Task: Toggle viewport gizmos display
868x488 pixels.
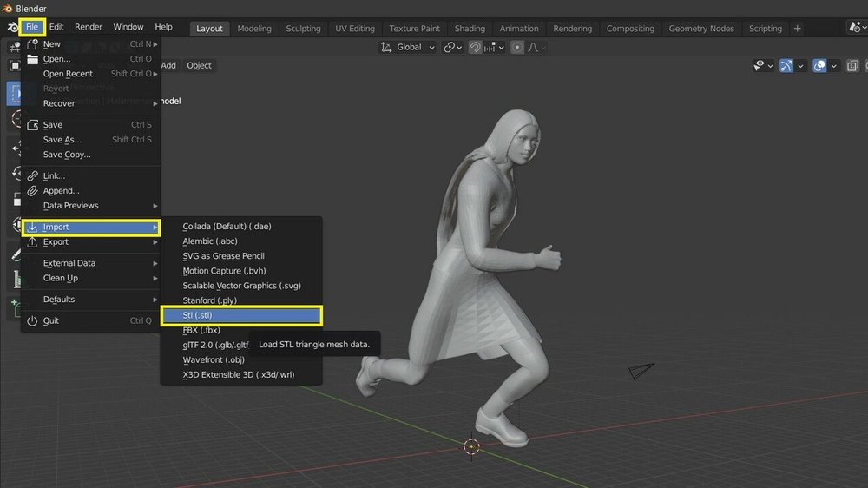Action: coord(786,65)
